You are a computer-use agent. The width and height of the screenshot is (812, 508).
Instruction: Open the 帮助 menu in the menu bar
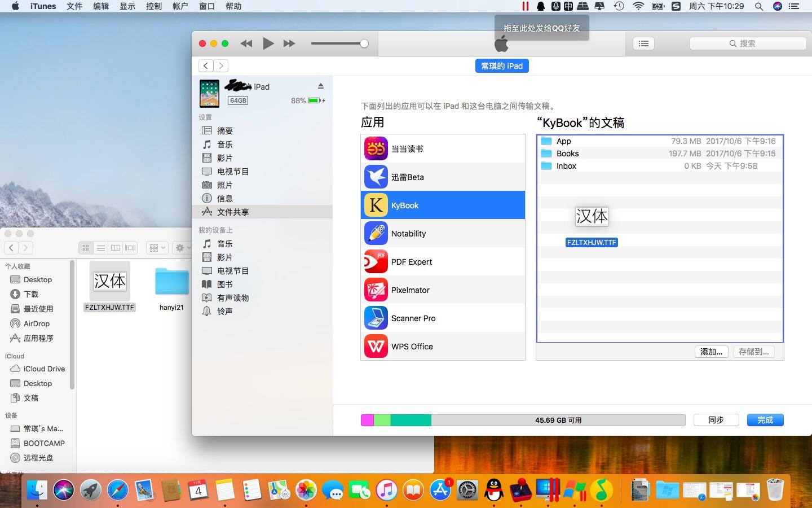tap(233, 6)
